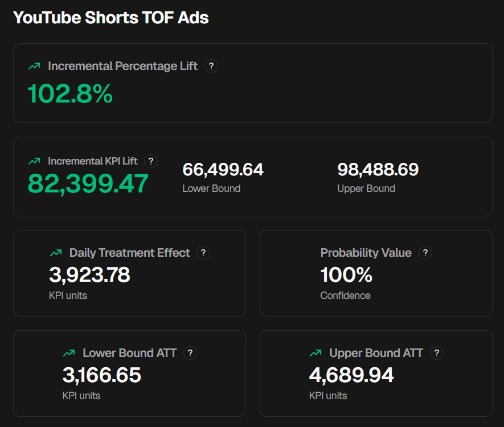
Task: Select the 82,399.47 KPI lift value
Action: 88,184
